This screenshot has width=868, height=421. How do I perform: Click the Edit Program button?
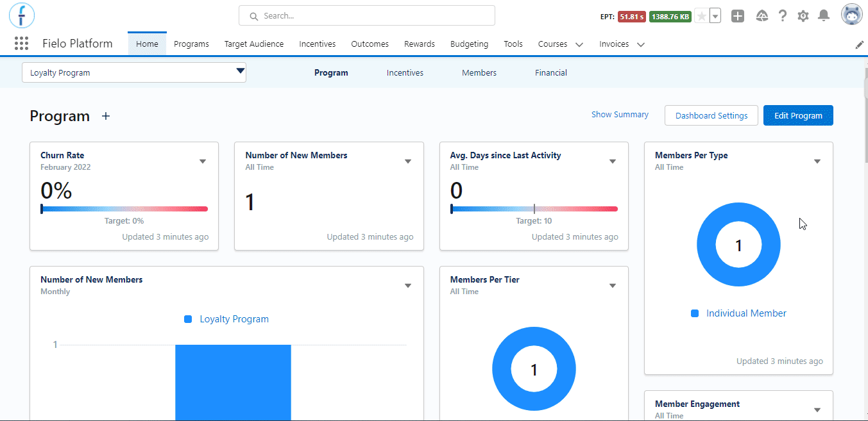[798, 115]
